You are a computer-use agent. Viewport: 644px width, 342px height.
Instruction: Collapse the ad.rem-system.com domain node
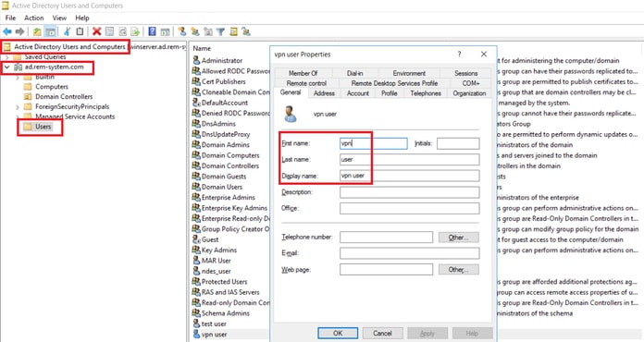click(x=7, y=67)
